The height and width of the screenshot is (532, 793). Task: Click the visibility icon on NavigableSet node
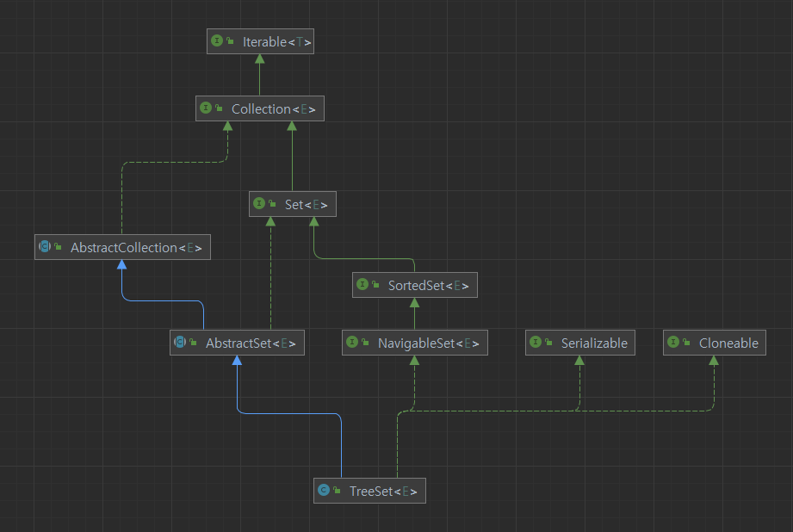(366, 342)
